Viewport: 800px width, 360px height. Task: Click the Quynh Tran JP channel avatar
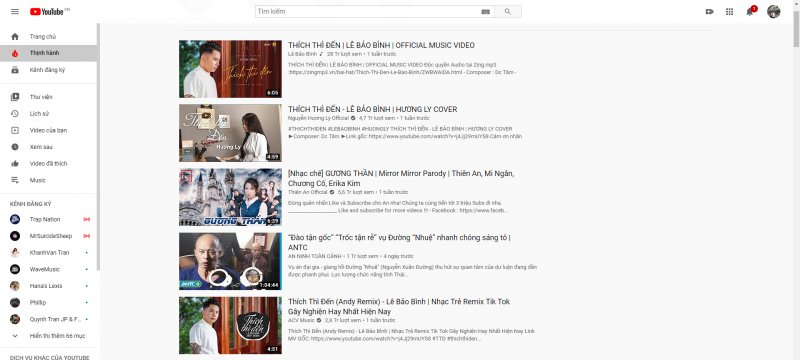(x=15, y=319)
